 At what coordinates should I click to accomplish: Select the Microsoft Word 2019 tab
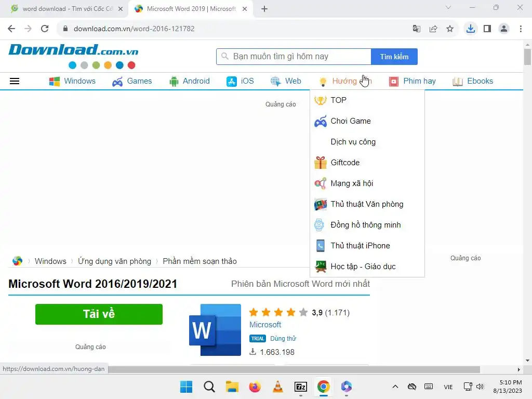click(x=191, y=9)
